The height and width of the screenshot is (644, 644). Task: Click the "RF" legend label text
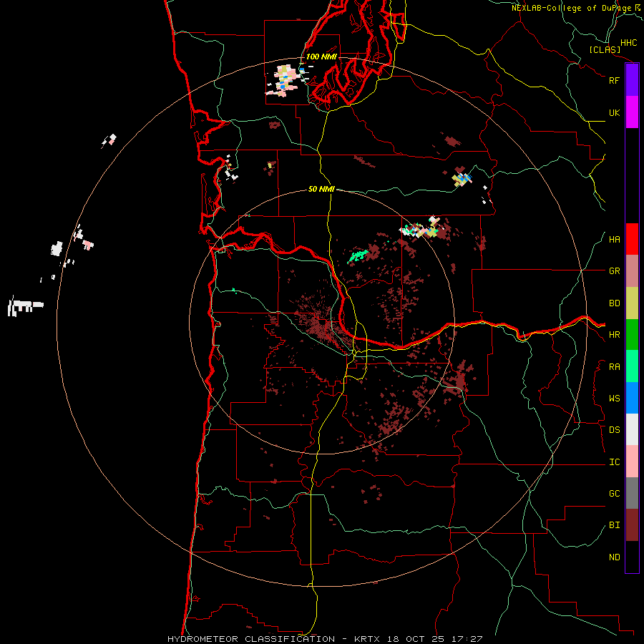pos(614,80)
